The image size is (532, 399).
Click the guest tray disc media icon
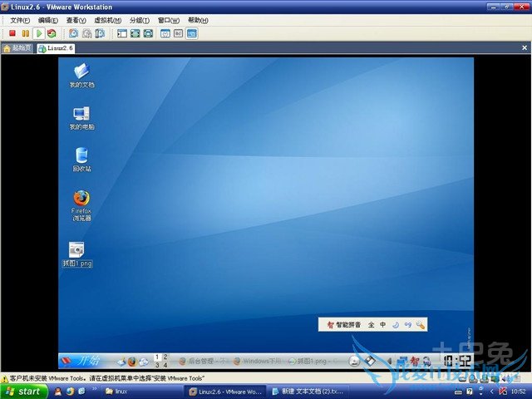coord(354,362)
